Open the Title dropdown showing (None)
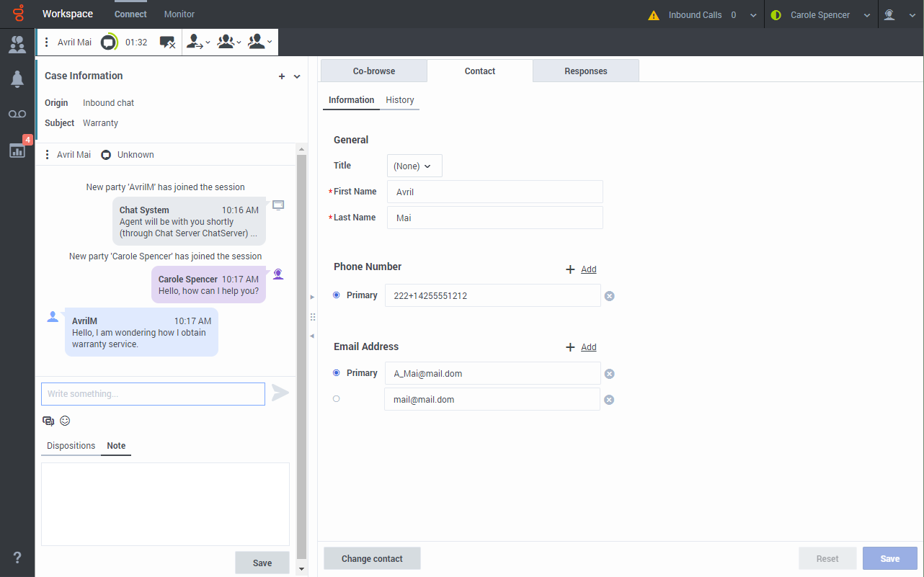 (414, 166)
